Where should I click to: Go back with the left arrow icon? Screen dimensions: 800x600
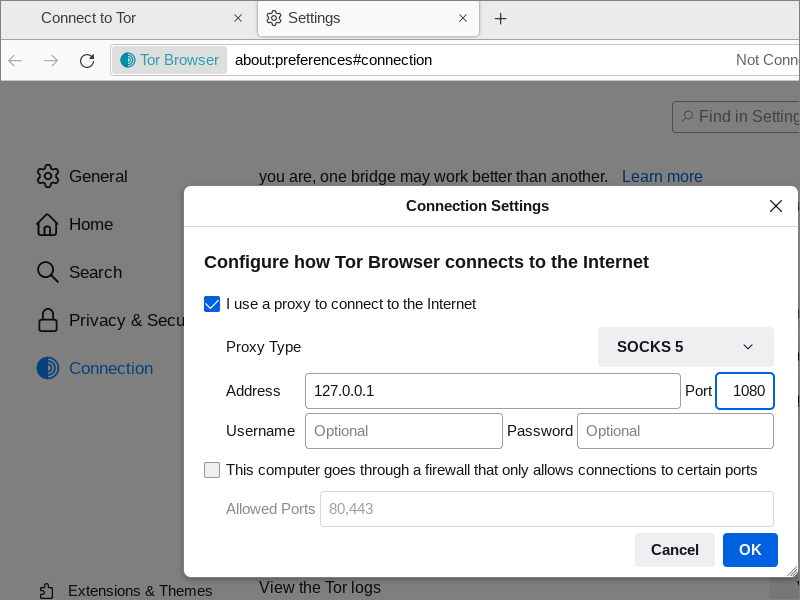coord(15,61)
